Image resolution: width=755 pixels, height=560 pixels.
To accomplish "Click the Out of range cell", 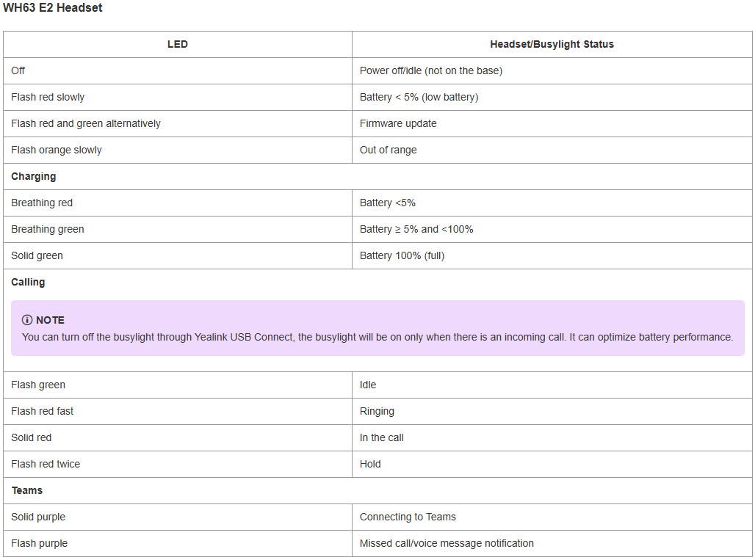I will (x=388, y=150).
